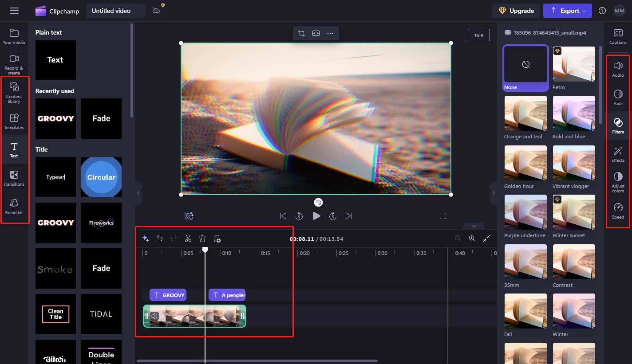The width and height of the screenshot is (632, 364).
Task: Open Record & create sidebar tab
Action: [14, 65]
